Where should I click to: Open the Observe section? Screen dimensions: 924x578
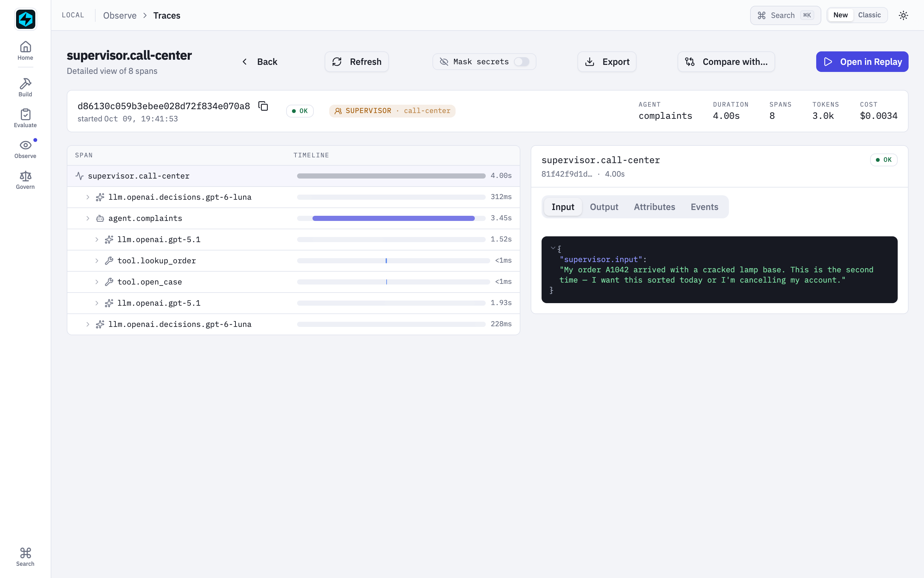pos(25,149)
